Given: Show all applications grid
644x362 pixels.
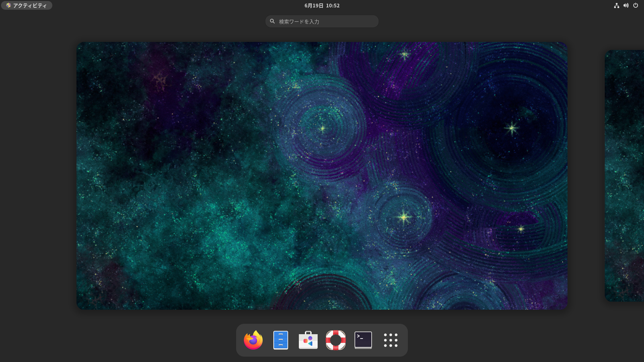Looking at the screenshot, I should coord(391,340).
